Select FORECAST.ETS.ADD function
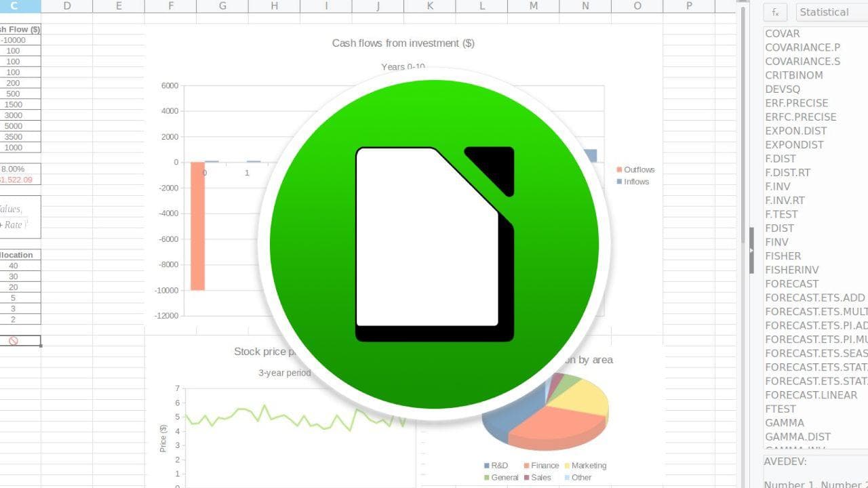The image size is (868, 488). [814, 298]
